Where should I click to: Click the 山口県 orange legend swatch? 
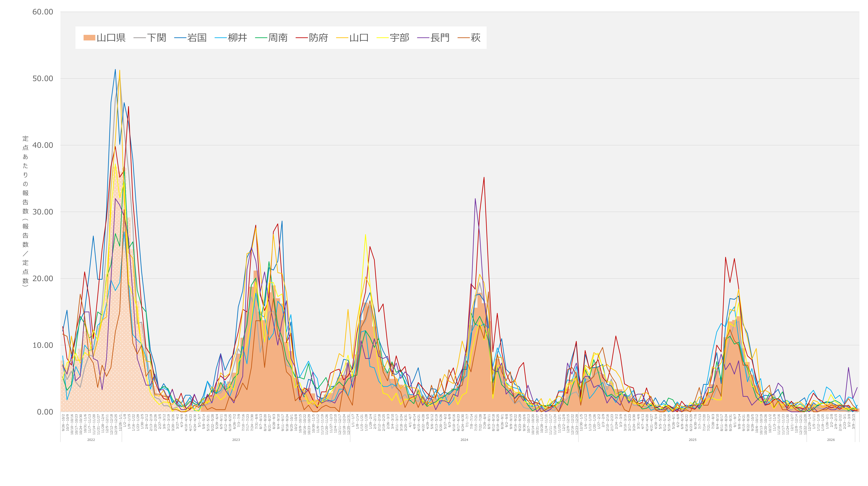(x=89, y=38)
